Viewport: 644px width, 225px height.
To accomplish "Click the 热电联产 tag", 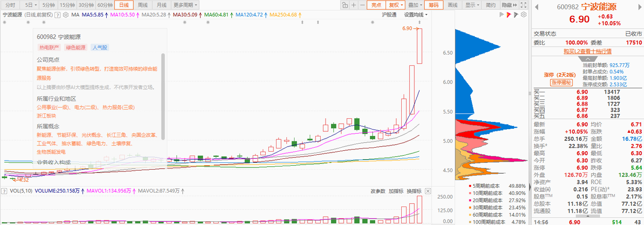I will point(49,47).
